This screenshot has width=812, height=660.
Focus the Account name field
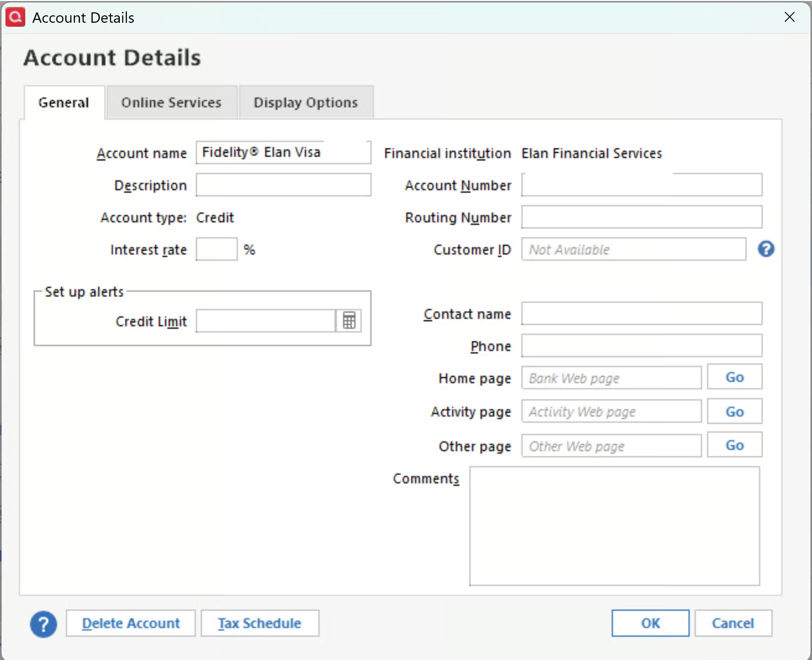(x=284, y=152)
